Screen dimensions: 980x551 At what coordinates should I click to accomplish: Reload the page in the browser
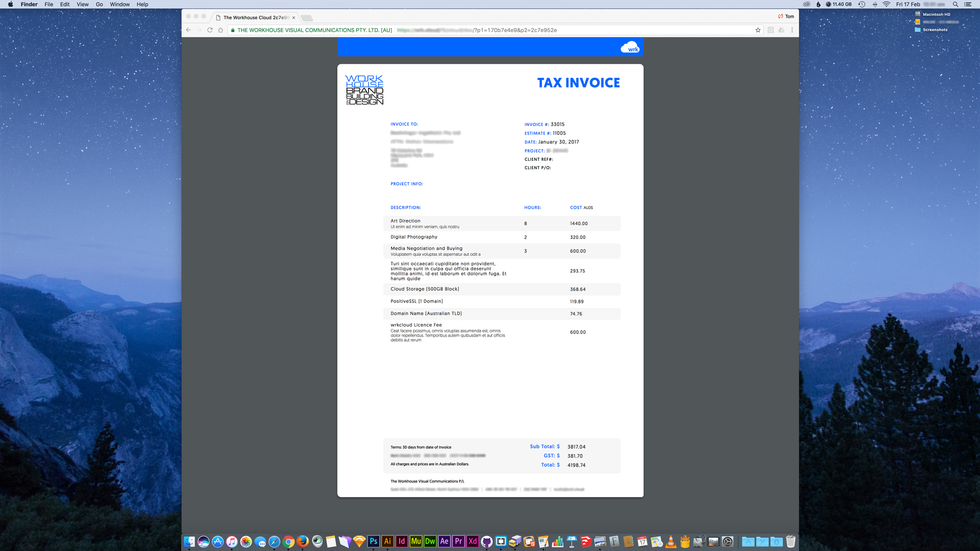(210, 30)
